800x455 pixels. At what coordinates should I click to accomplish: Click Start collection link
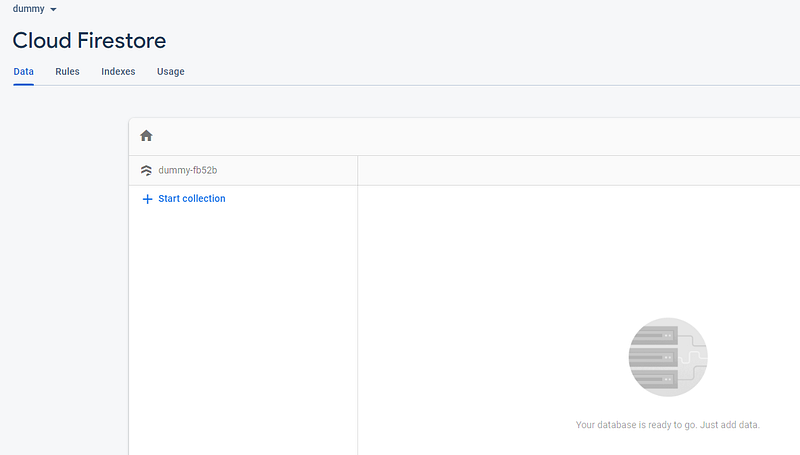coord(191,198)
